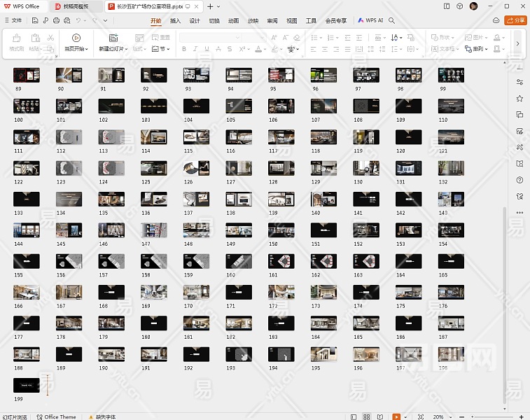
Task: Select slide thumbnail 126
Action: tap(196, 167)
